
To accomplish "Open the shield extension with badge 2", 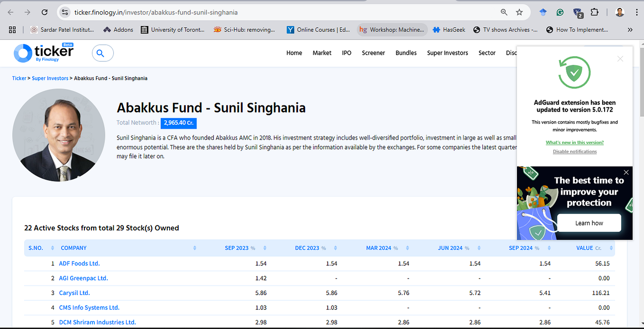I will click(577, 12).
